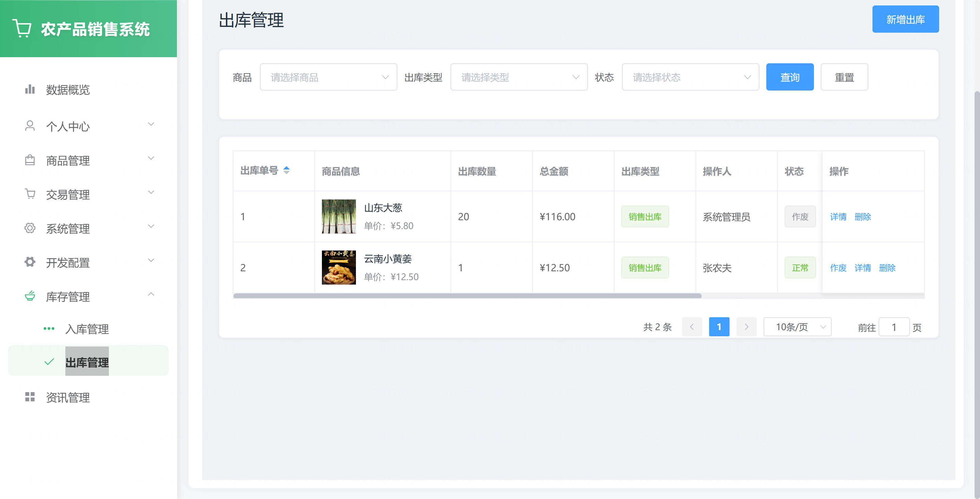
Task: Click 删除 for 云南小黄姜 row
Action: (887, 268)
